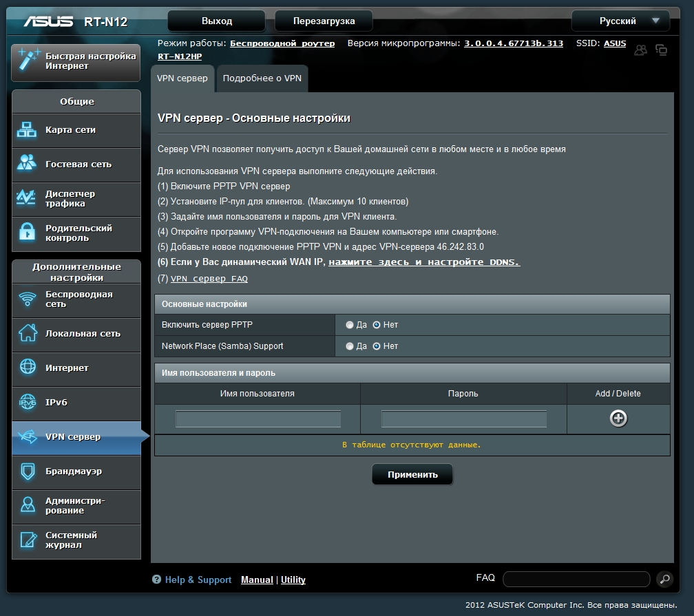Click the Перезагрузка button
694x616 pixels.
coord(324,21)
